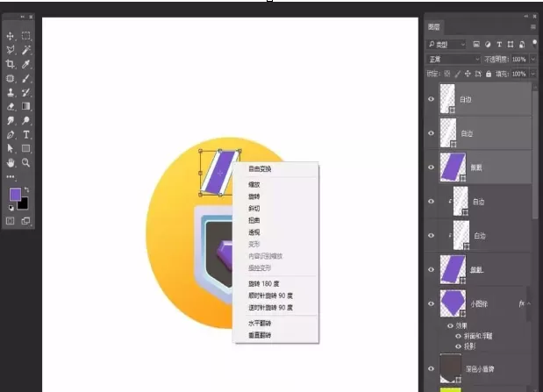Select the Rectangle shape tool
Viewport: 543px width, 392px height.
click(x=26, y=148)
